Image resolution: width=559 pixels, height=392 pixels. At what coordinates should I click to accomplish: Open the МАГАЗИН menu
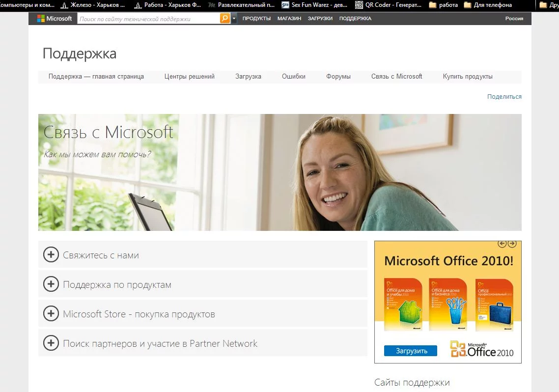click(x=289, y=19)
